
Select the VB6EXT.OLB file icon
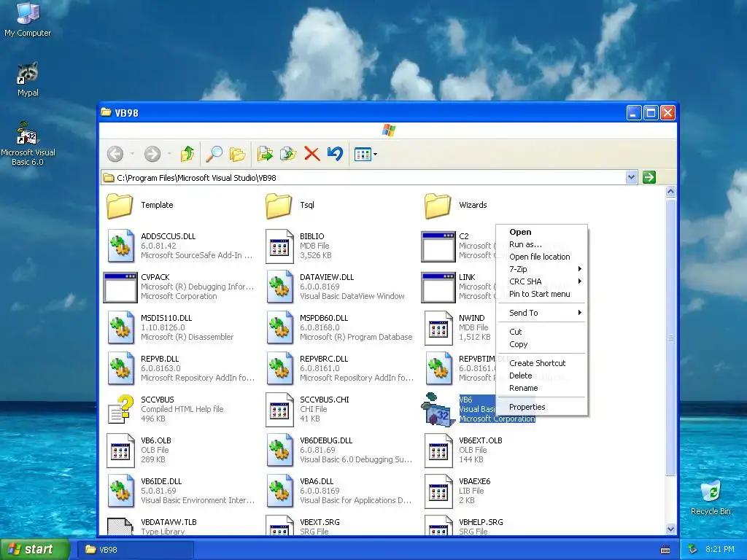pos(438,451)
